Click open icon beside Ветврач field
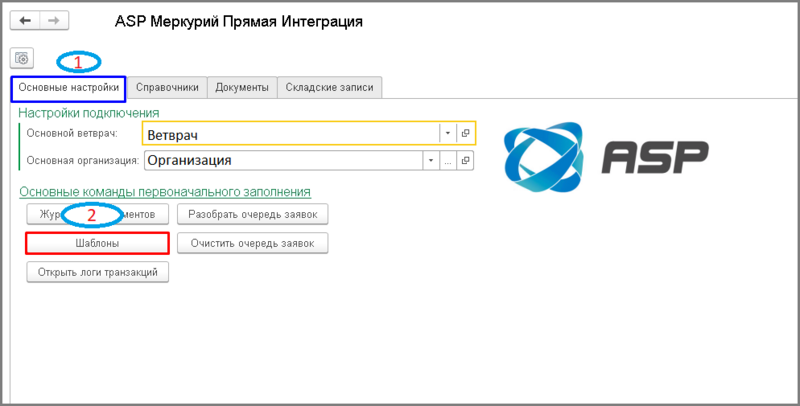This screenshot has height=406, width=800. point(465,133)
